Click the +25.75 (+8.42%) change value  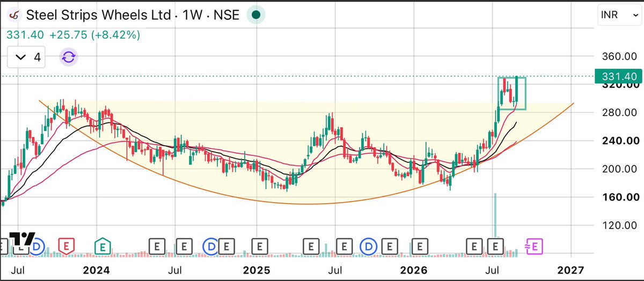pos(94,35)
